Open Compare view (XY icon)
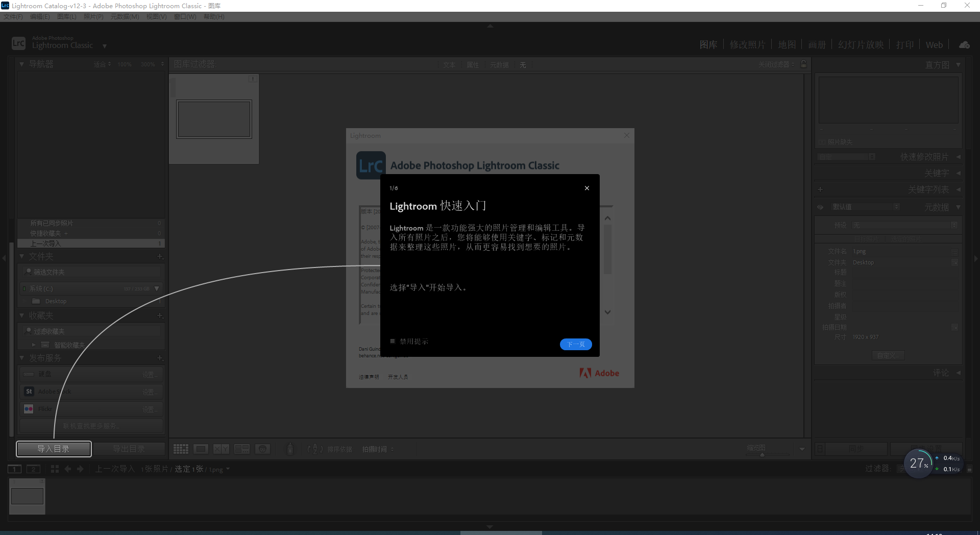This screenshot has width=980, height=535. (x=221, y=449)
